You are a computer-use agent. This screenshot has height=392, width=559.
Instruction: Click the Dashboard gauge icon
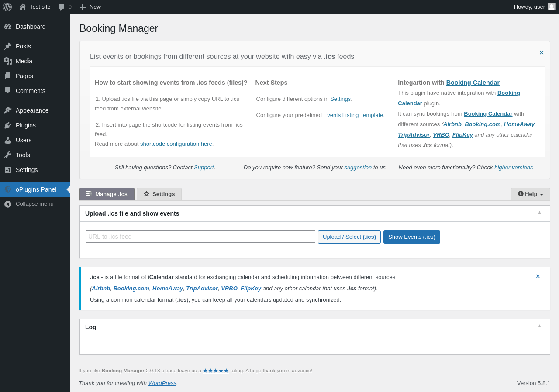point(8,27)
